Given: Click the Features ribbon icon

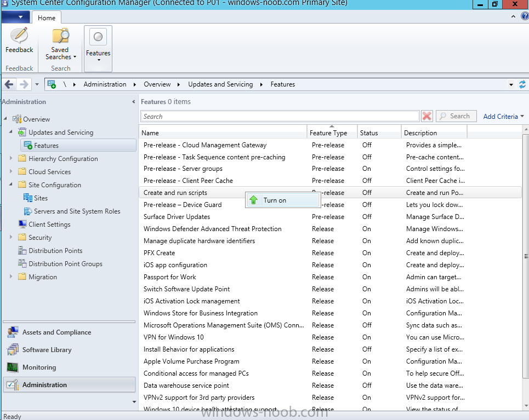Looking at the screenshot, I should [98, 37].
